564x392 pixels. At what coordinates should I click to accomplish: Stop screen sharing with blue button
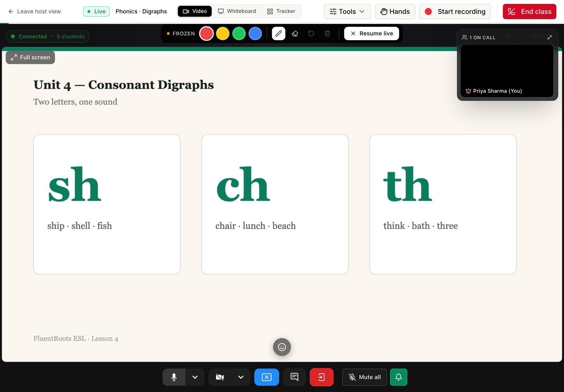267,377
